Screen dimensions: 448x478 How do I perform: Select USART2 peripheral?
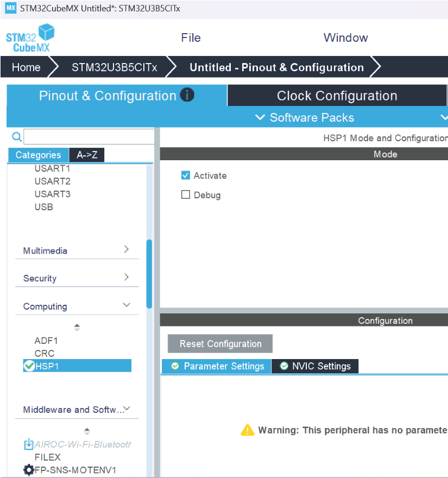point(53,181)
